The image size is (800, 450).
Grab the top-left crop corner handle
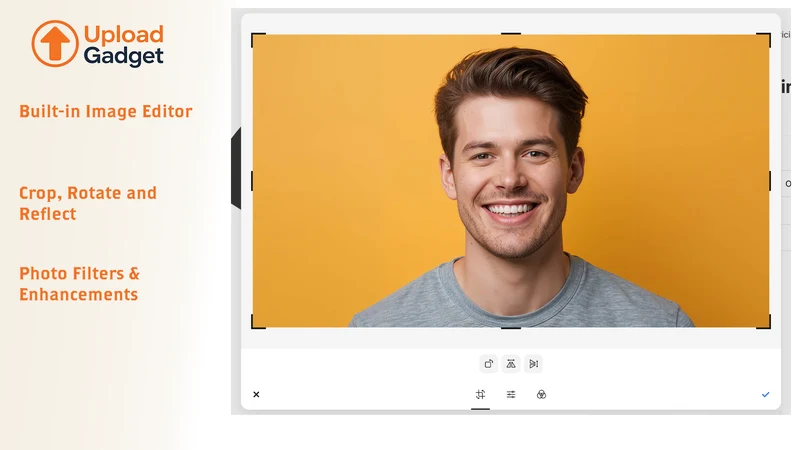[258, 39]
